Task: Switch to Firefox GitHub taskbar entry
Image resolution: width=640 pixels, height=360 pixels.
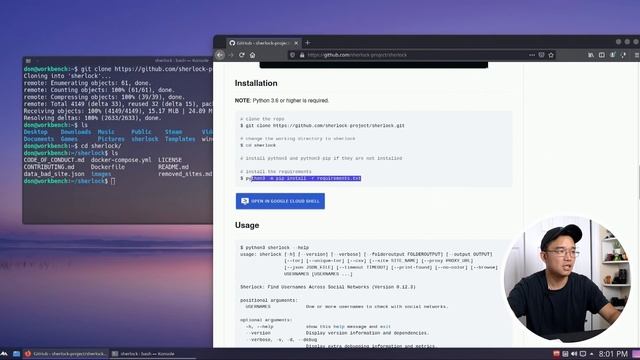Action: pos(65,353)
